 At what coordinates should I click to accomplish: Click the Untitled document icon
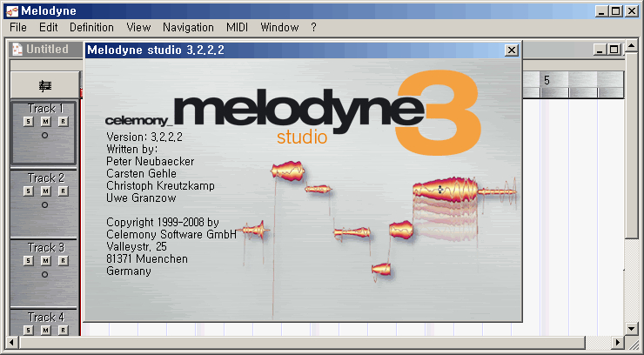click(17, 50)
